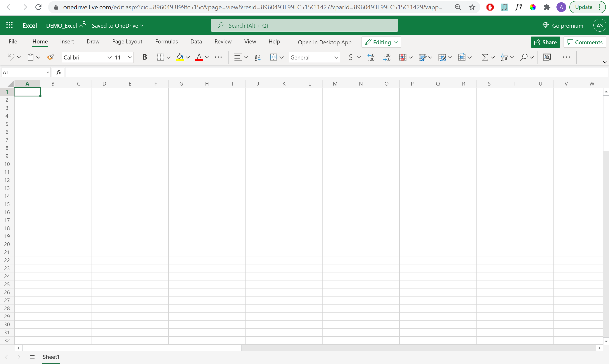Expand the ribbon display chevron
This screenshot has width=609, height=364.
605,62
